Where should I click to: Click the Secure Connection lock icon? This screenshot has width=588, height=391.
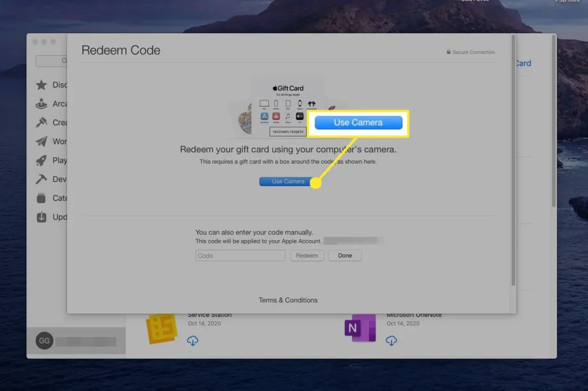(x=448, y=52)
